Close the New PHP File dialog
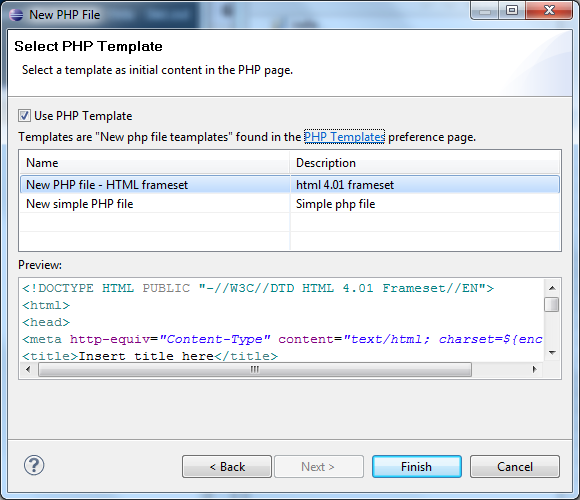 pos(549,10)
